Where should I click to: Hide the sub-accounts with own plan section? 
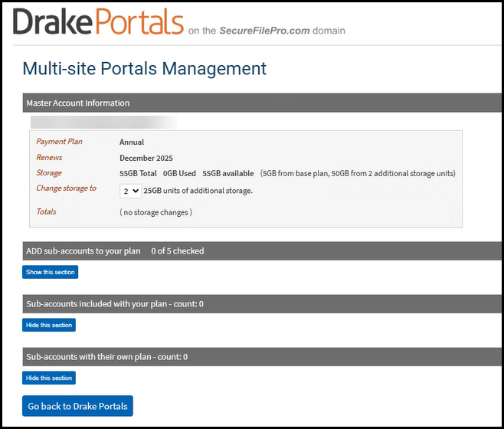pos(49,378)
